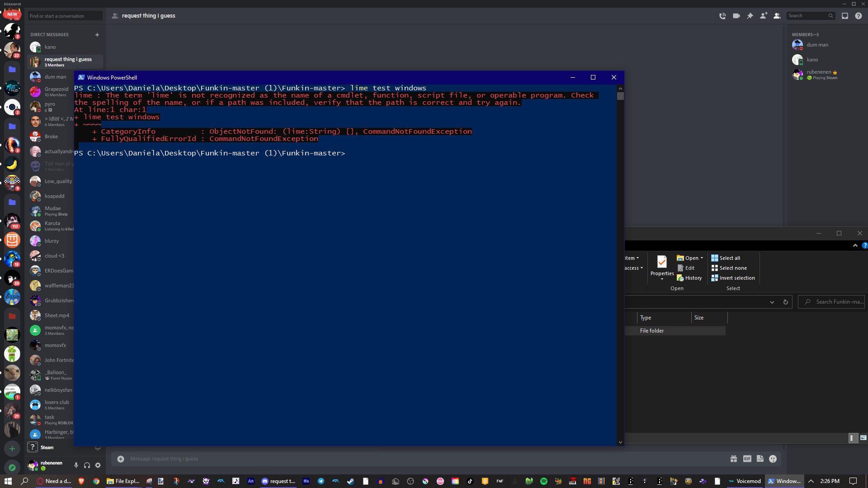868x488 pixels.
Task: Expand the losers club server entry
Action: (57, 404)
